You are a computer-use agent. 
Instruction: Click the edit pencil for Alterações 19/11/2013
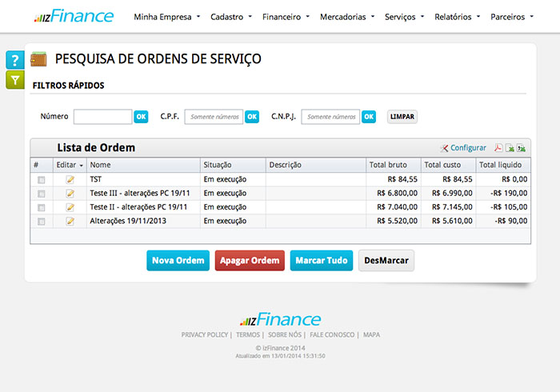(70, 220)
